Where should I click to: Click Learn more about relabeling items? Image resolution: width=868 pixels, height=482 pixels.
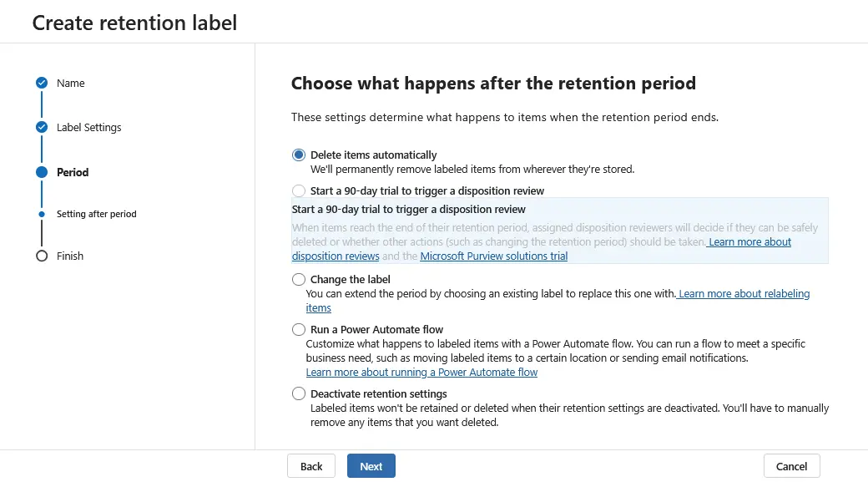744,293
